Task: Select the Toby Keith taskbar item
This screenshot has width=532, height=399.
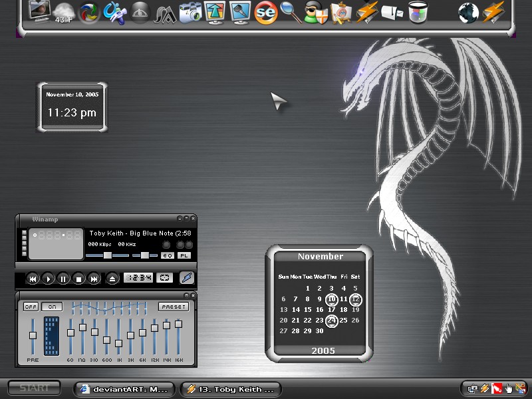Action: (231, 389)
